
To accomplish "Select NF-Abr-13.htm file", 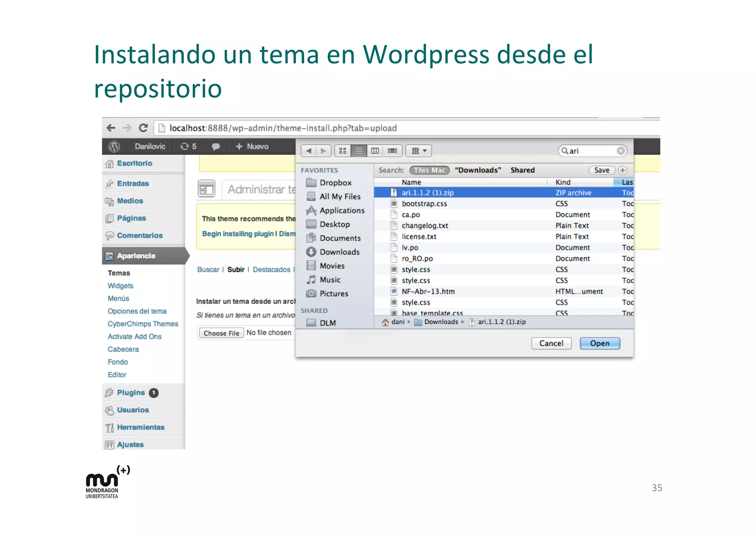I will coord(504,292).
